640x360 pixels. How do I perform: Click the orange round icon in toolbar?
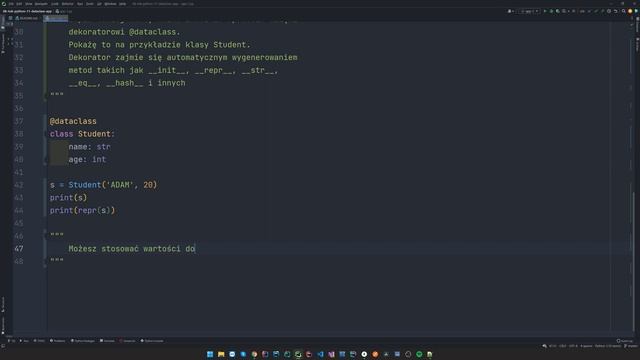[630, 11]
